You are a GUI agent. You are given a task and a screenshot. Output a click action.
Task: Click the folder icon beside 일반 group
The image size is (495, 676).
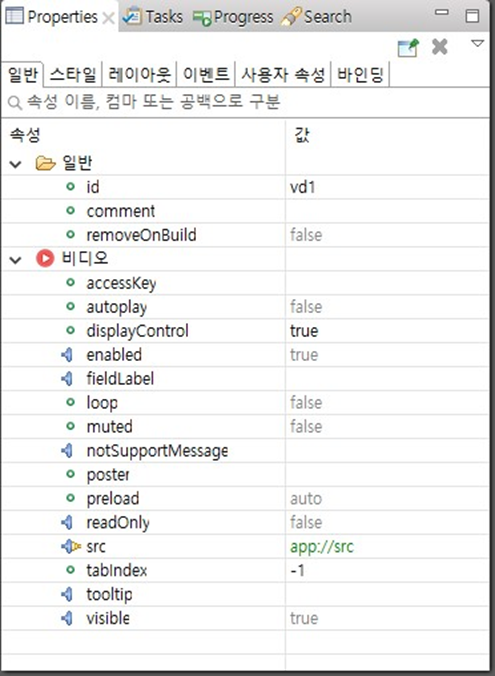coord(45,163)
